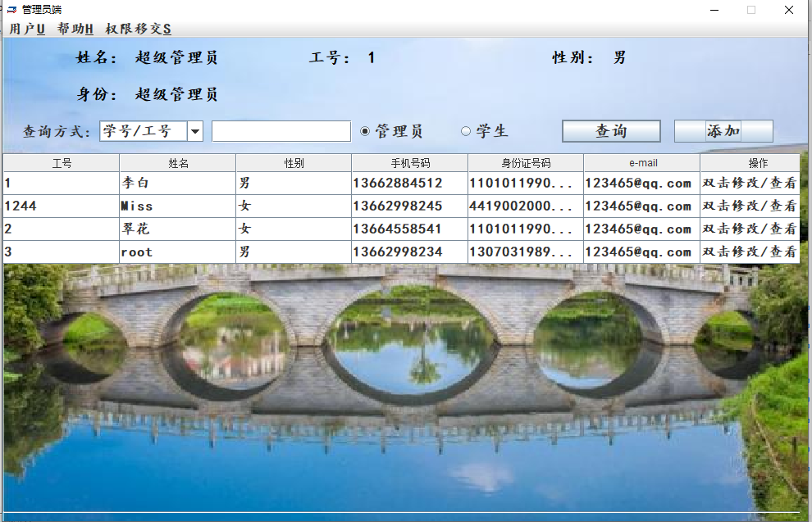The image size is (812, 522).
Task: Click the 姓名 column header
Action: (x=178, y=163)
